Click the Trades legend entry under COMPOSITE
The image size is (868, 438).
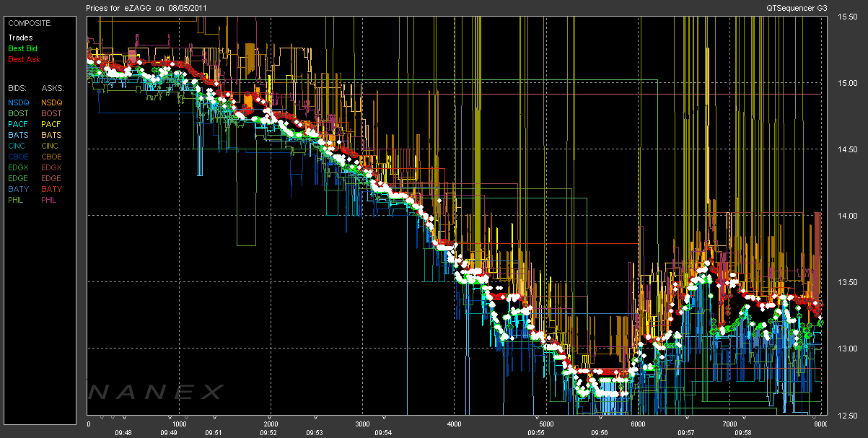coord(19,38)
